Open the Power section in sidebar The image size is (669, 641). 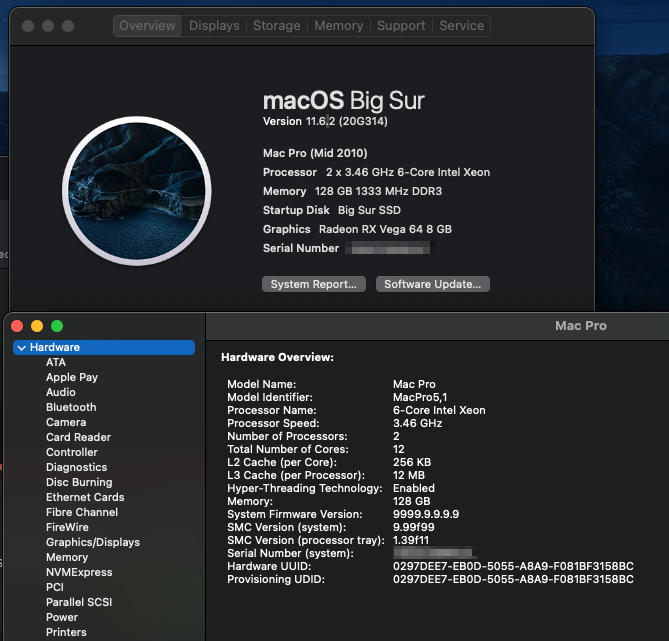(x=62, y=617)
